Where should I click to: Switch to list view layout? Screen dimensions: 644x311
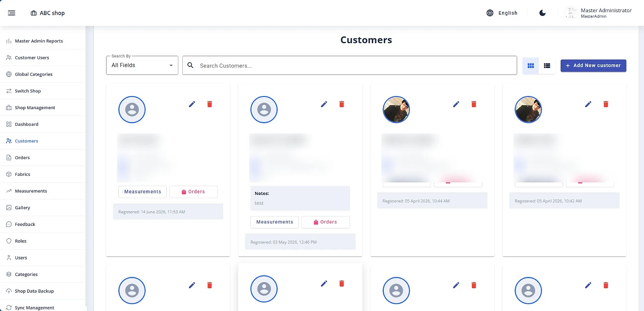(547, 66)
